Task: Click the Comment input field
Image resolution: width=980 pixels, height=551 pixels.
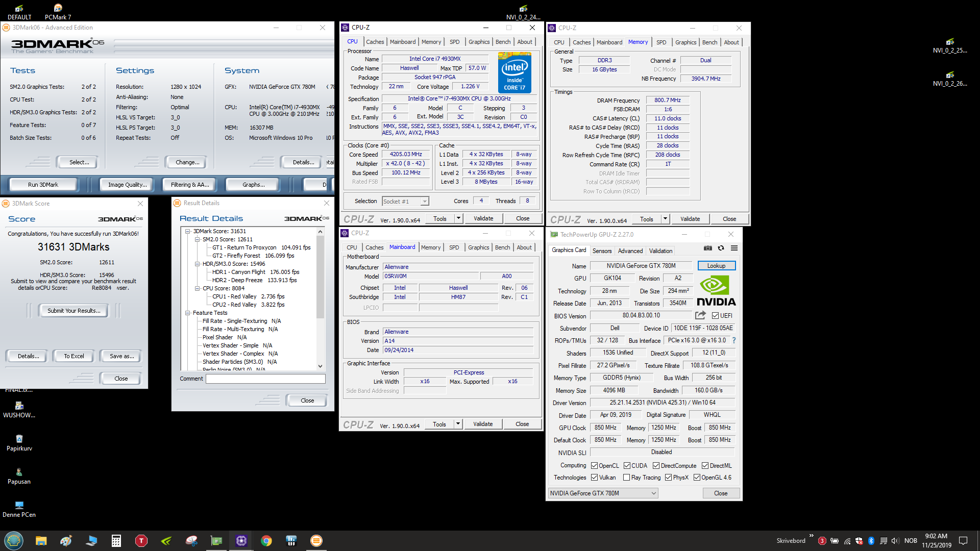Action: point(265,379)
